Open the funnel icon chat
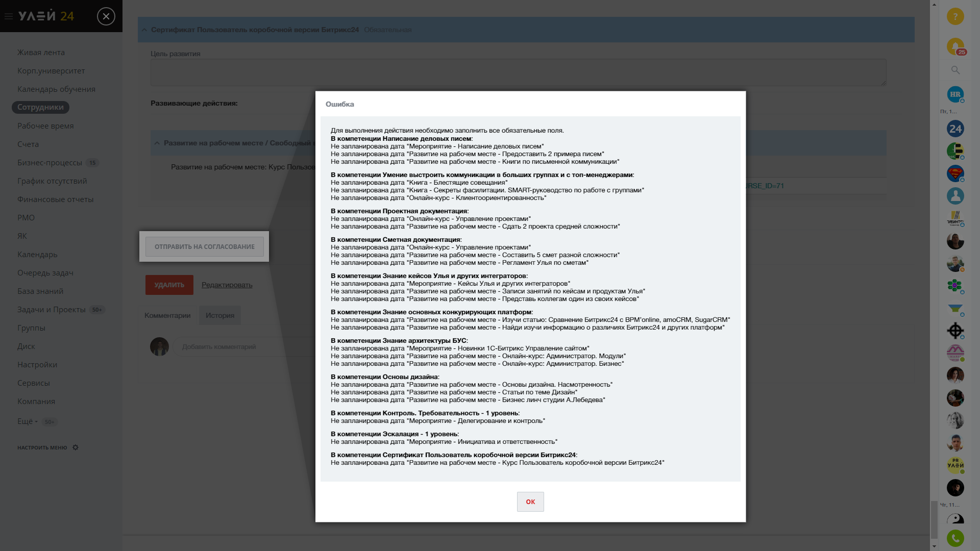The width and height of the screenshot is (980, 551). [955, 308]
